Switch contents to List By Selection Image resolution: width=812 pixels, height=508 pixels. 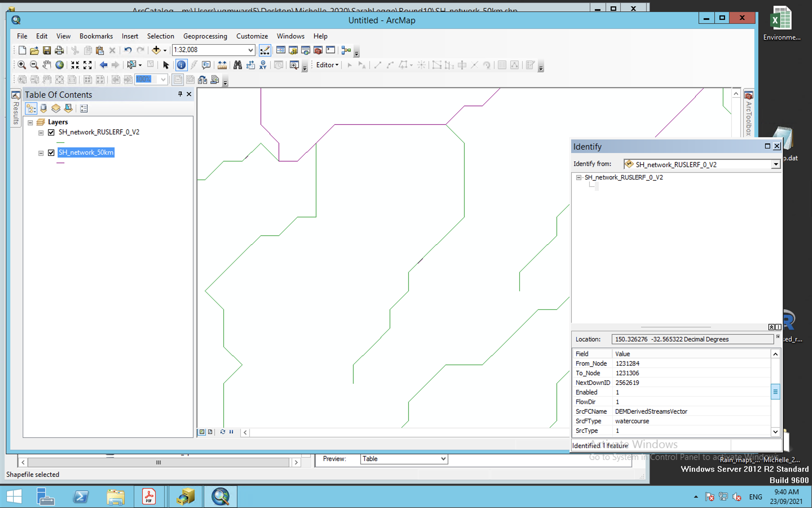pyautogui.click(x=68, y=109)
